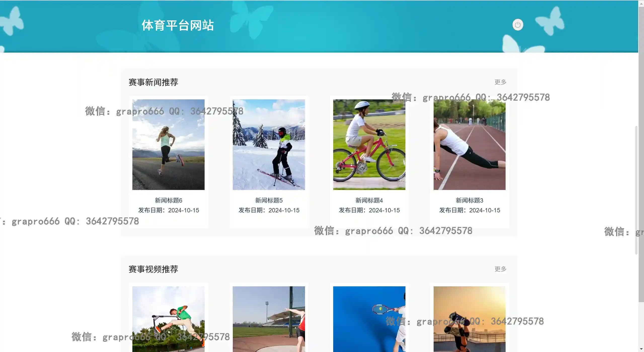Click the power logout icon in header
Viewport: 644px width, 352px height.
518,25
